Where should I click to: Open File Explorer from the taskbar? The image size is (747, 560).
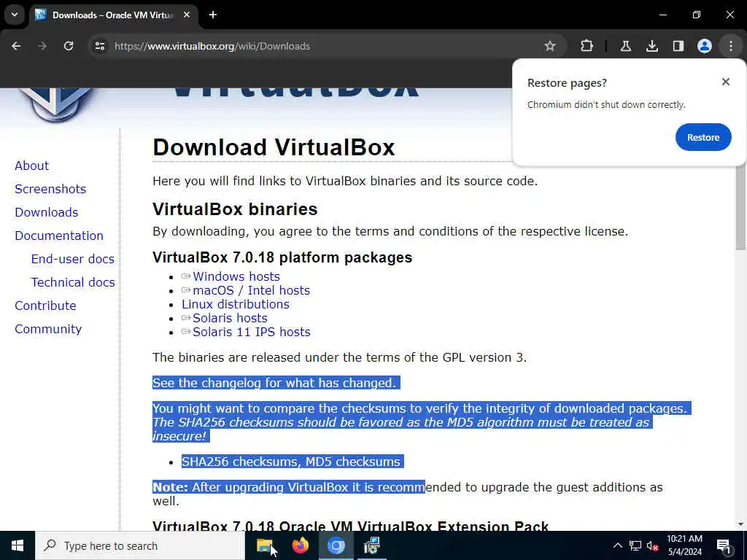click(x=265, y=545)
